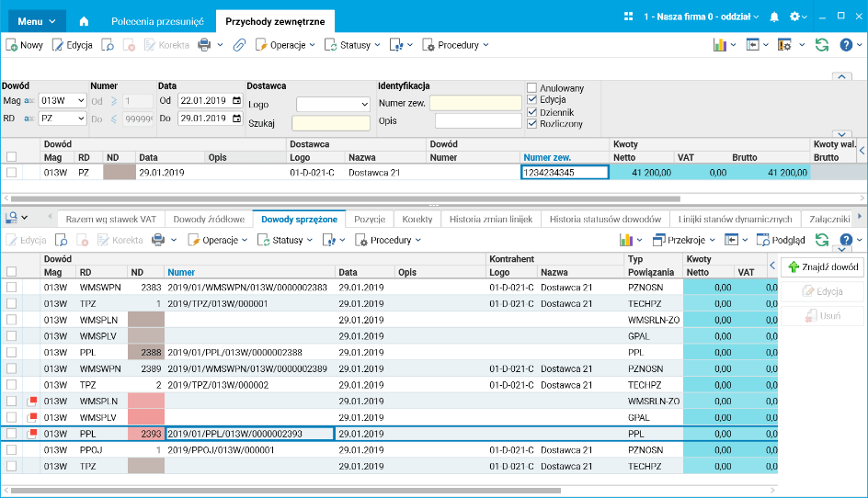Click the home icon in the title bar
Viewport: 868px width, 498px height.
85,20
